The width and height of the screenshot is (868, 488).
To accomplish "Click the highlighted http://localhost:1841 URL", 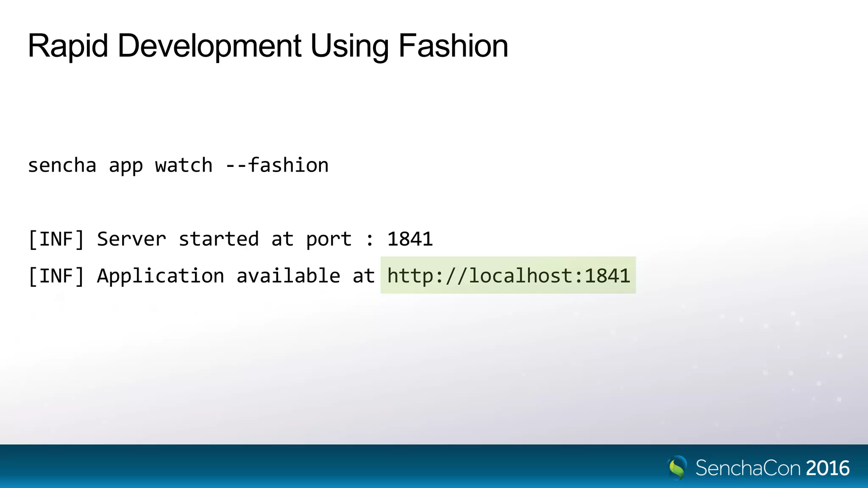I will pyautogui.click(x=508, y=275).
